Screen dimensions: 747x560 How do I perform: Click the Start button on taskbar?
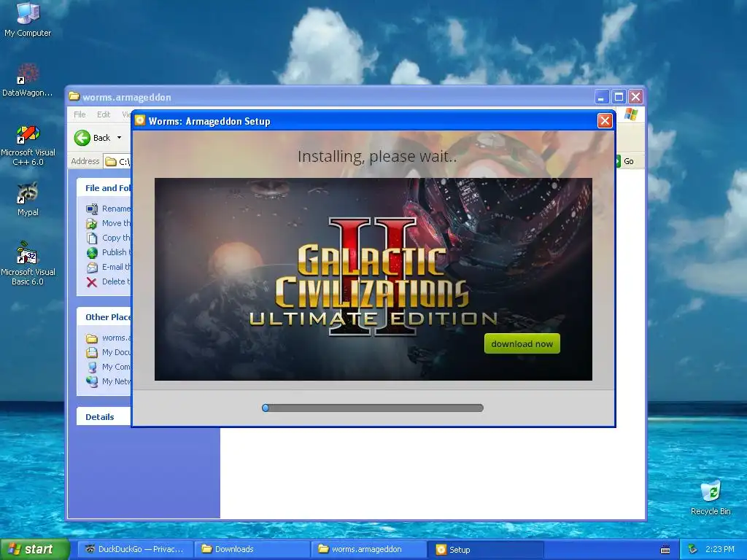coord(34,550)
